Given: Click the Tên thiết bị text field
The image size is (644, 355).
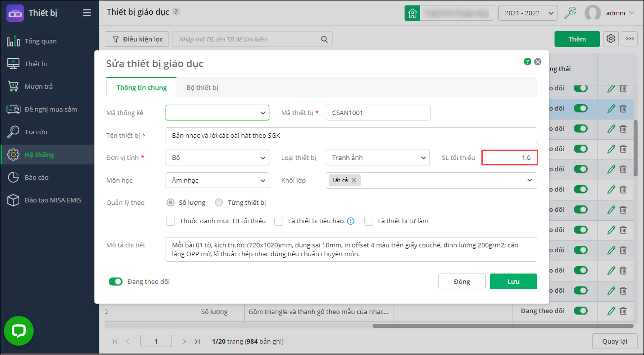Looking at the screenshot, I should (351, 135).
